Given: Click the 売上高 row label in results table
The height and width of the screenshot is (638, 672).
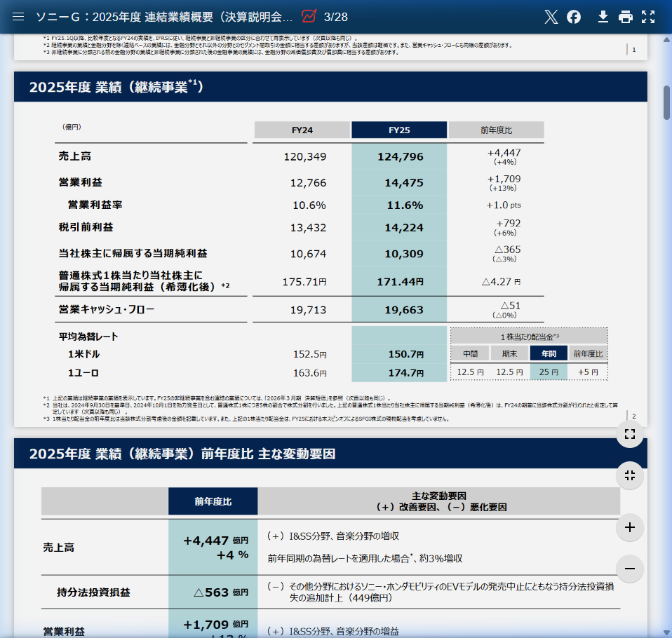Looking at the screenshot, I should (75, 156).
